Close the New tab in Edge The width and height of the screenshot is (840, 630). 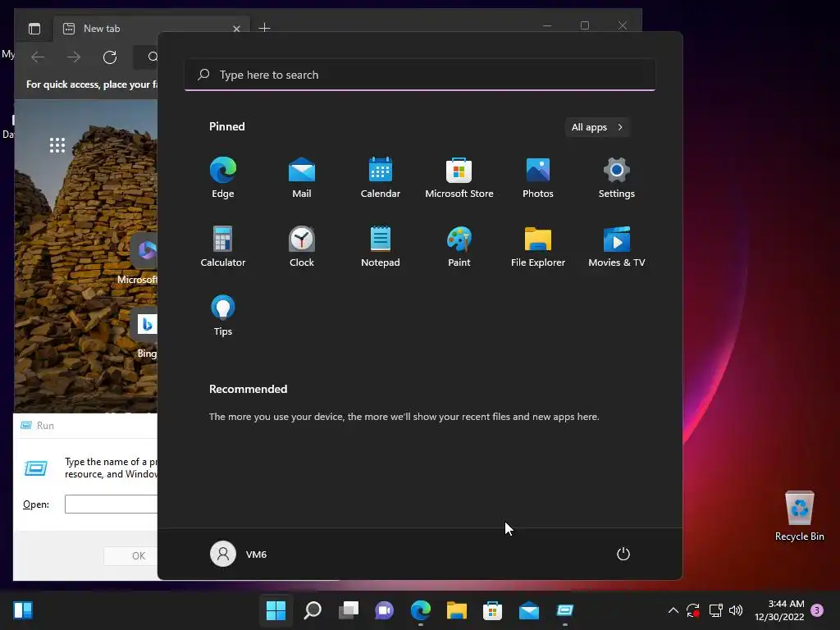point(236,29)
